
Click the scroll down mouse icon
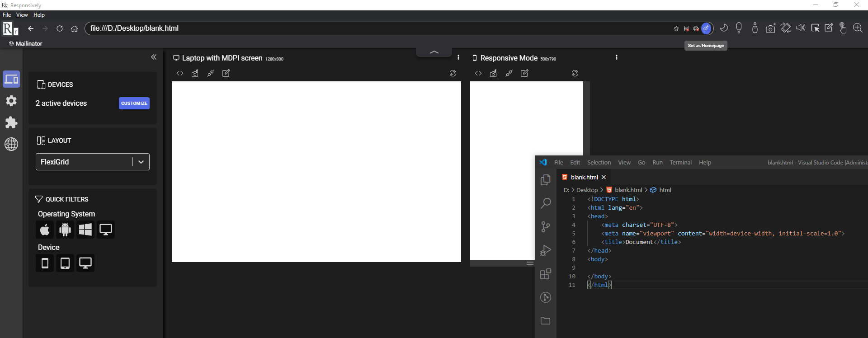click(739, 28)
